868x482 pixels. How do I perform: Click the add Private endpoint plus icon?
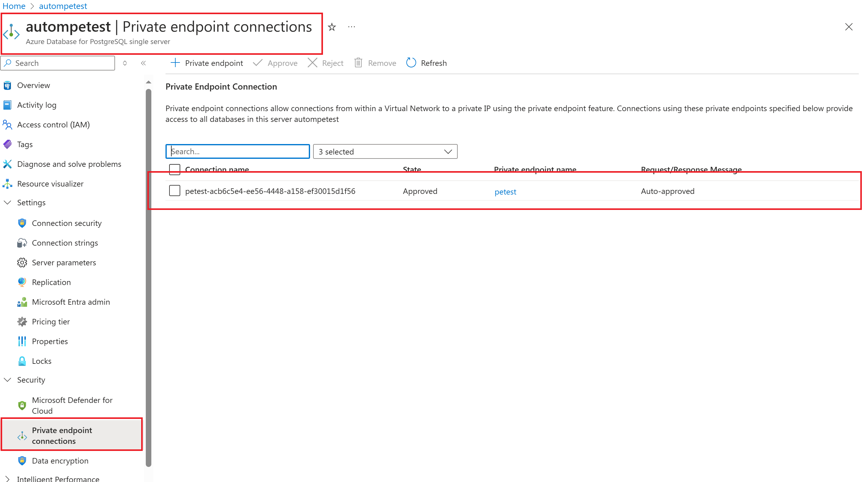[x=175, y=63]
